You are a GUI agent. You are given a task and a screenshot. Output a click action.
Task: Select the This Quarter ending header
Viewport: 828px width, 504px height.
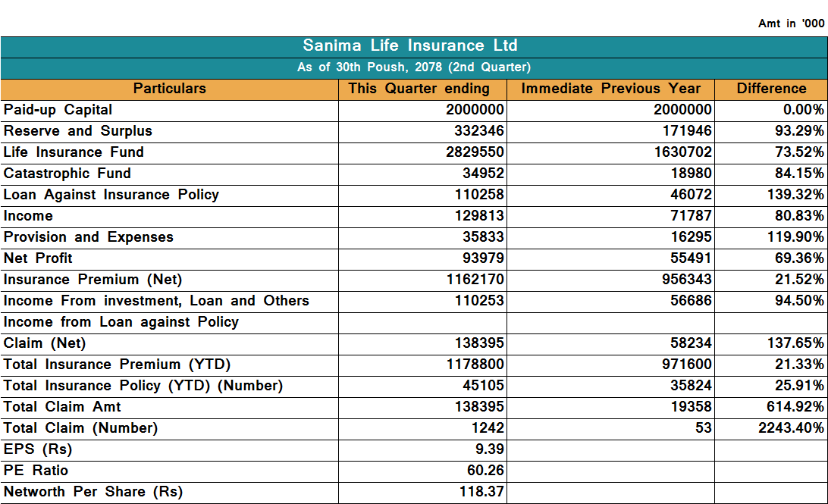[x=419, y=89]
